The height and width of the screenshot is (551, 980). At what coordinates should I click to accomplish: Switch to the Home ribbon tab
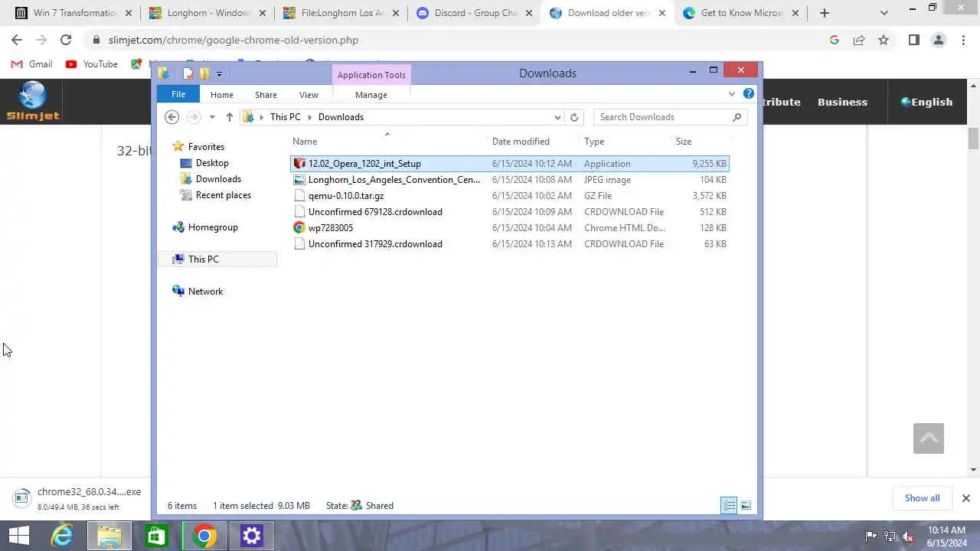click(x=222, y=95)
